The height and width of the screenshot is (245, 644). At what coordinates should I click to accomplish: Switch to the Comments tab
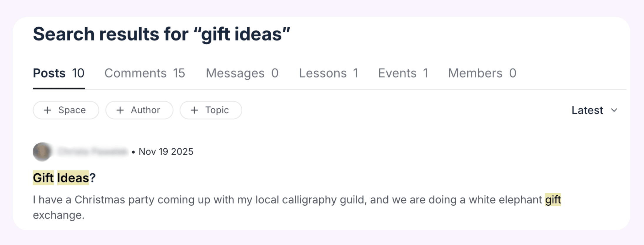pos(145,73)
